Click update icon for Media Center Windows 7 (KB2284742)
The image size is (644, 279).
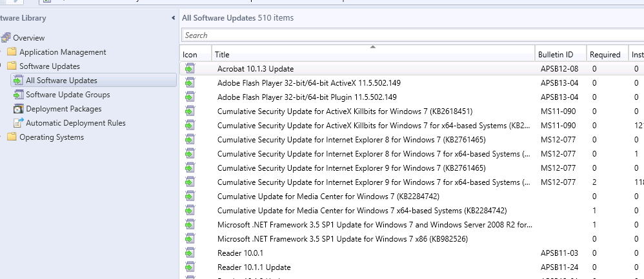pos(189,196)
